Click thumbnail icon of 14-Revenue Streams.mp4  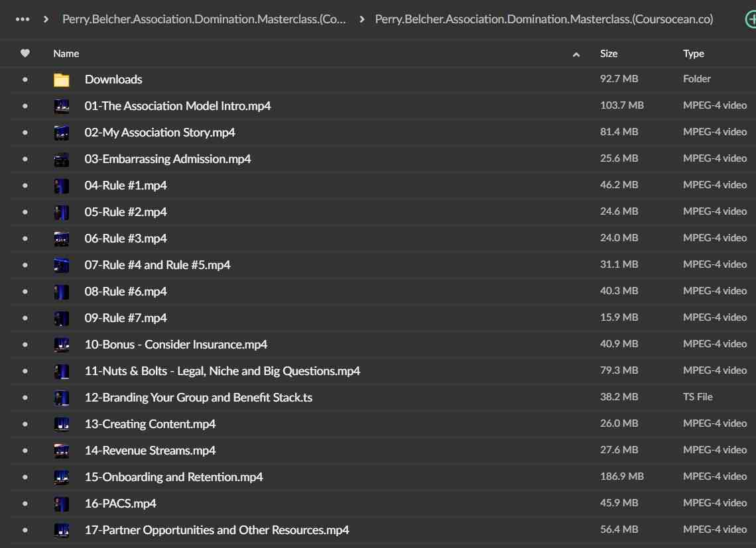[61, 451]
